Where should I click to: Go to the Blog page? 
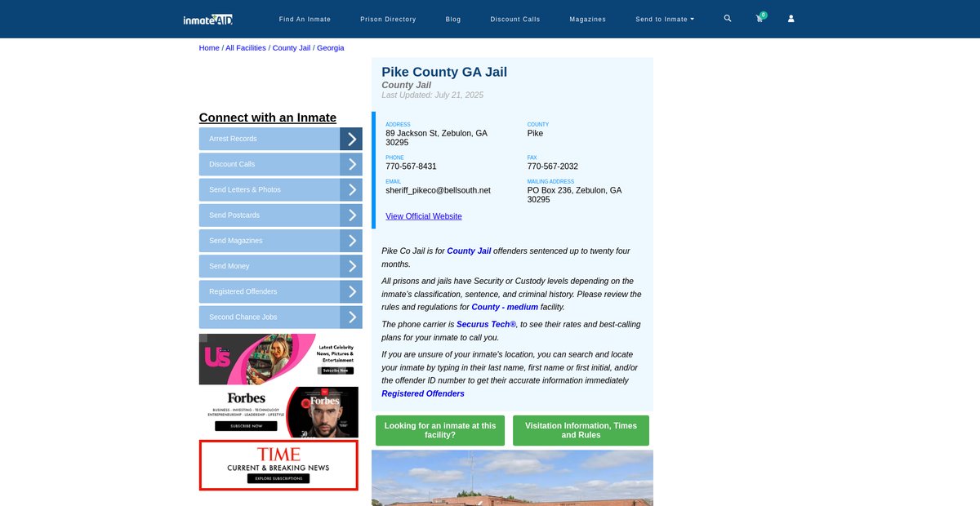453,19
